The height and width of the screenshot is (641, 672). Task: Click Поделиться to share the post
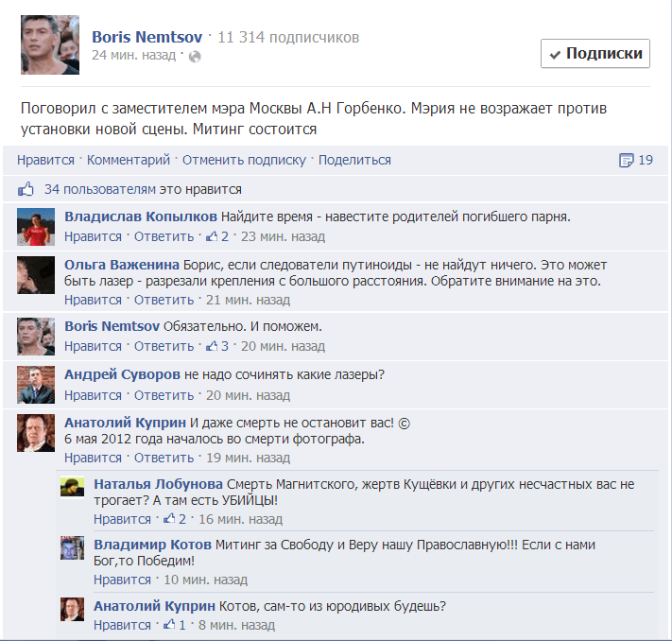pyautogui.click(x=354, y=160)
